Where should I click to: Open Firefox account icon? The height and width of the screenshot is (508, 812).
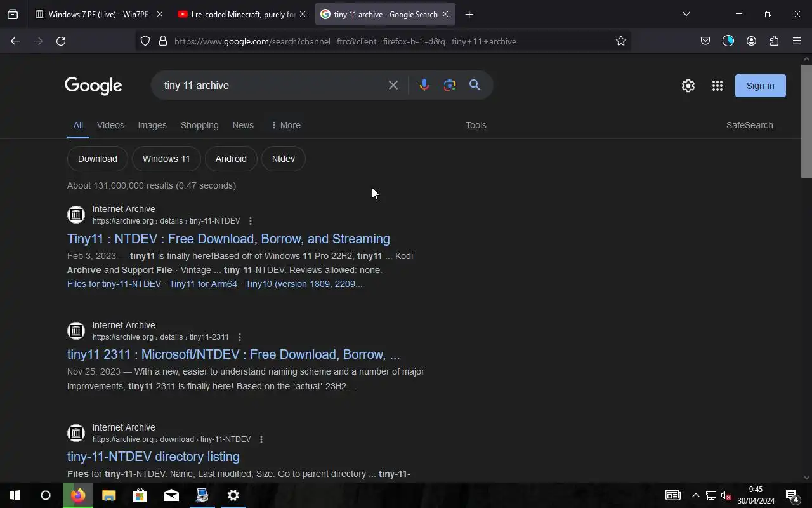[751, 41]
